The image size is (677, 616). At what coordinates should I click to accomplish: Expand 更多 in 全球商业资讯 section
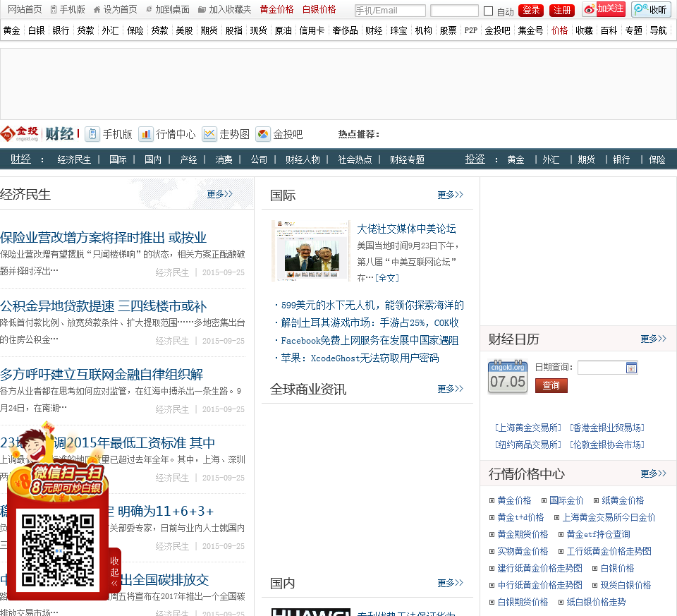tap(451, 389)
